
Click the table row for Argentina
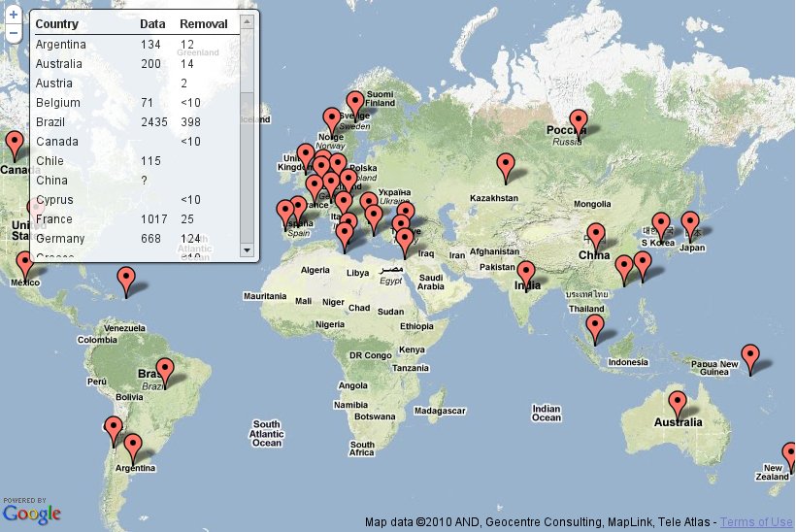(136, 45)
